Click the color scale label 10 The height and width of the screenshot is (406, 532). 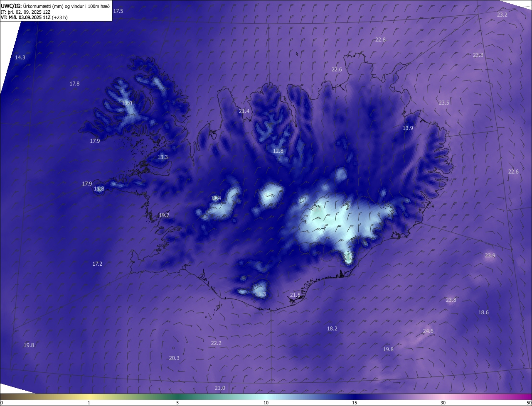[x=266, y=403]
